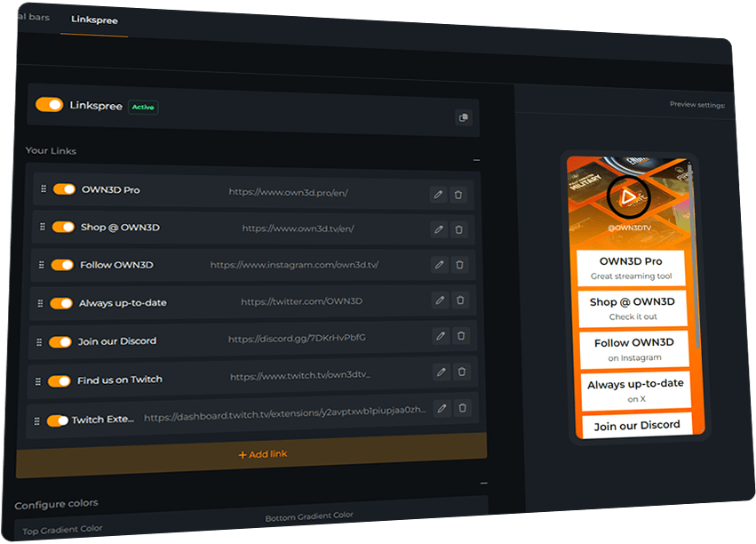This screenshot has width=756, height=544.
Task: Click the Add link button
Action: pyautogui.click(x=251, y=455)
